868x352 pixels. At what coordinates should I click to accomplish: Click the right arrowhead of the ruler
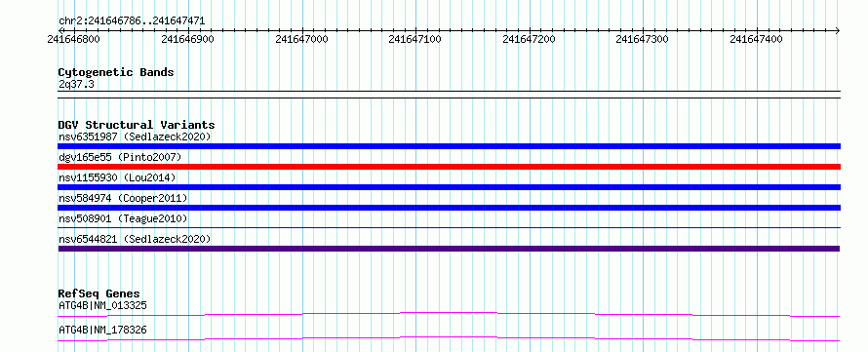pos(838,30)
